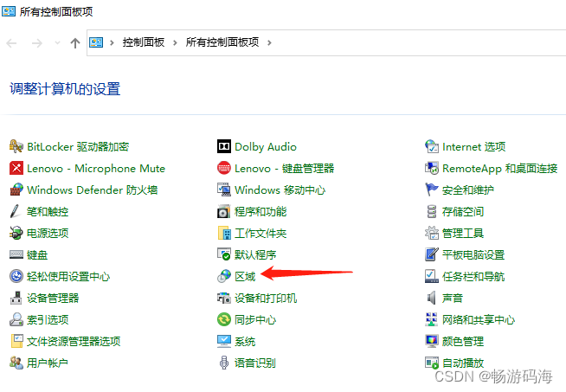Open the 管理工具 link
This screenshot has height=392, width=566.
(463, 233)
